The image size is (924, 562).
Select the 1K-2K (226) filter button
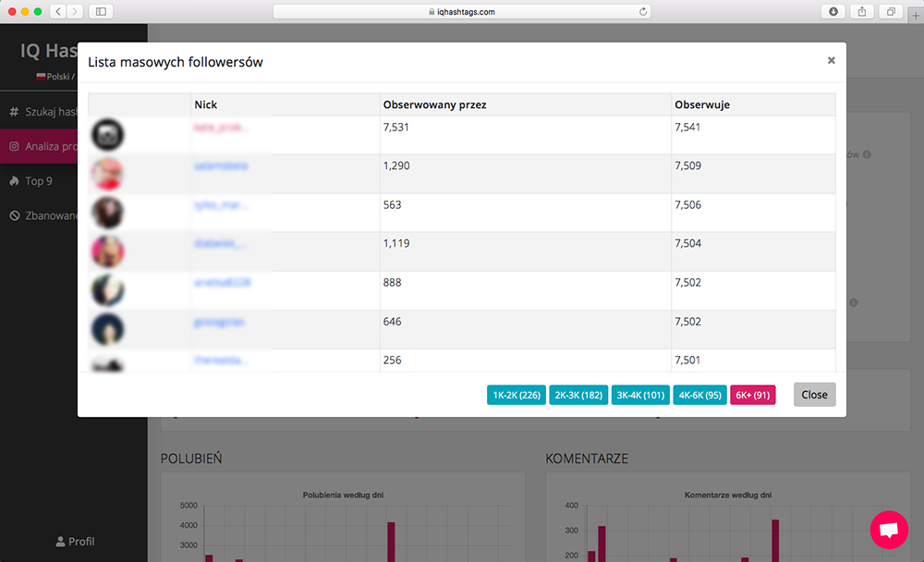point(517,395)
